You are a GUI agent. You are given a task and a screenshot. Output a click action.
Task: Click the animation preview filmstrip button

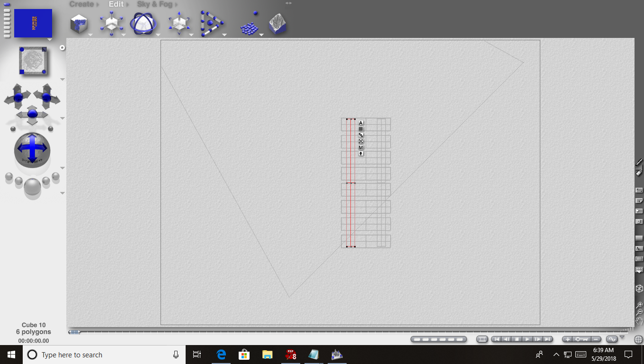pyautogui.click(x=482, y=339)
